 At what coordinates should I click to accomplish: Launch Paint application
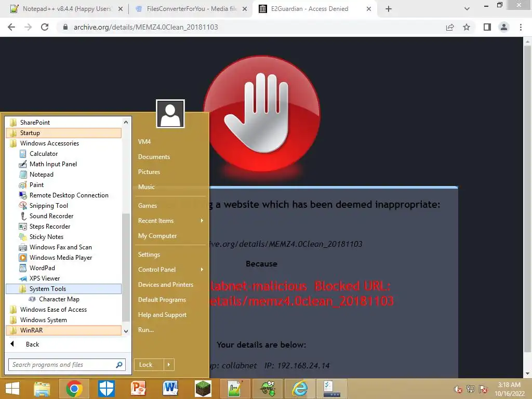(x=36, y=185)
